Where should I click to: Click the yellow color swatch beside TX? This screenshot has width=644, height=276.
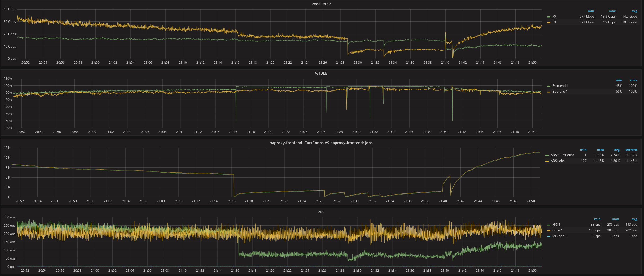(549, 23)
